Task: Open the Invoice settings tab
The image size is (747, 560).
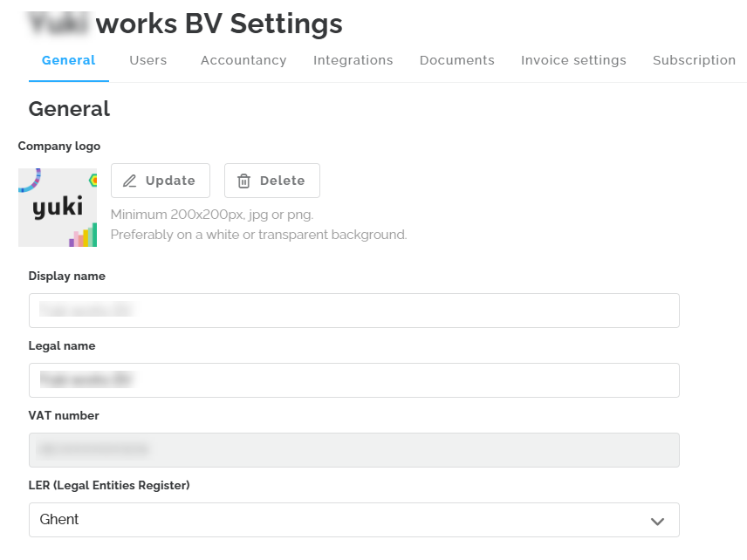Action: point(573,60)
